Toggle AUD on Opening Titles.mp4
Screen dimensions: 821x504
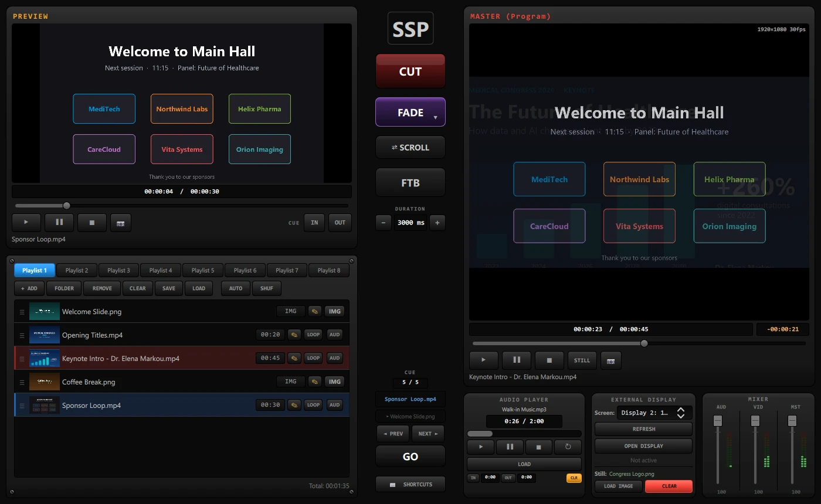coord(334,335)
